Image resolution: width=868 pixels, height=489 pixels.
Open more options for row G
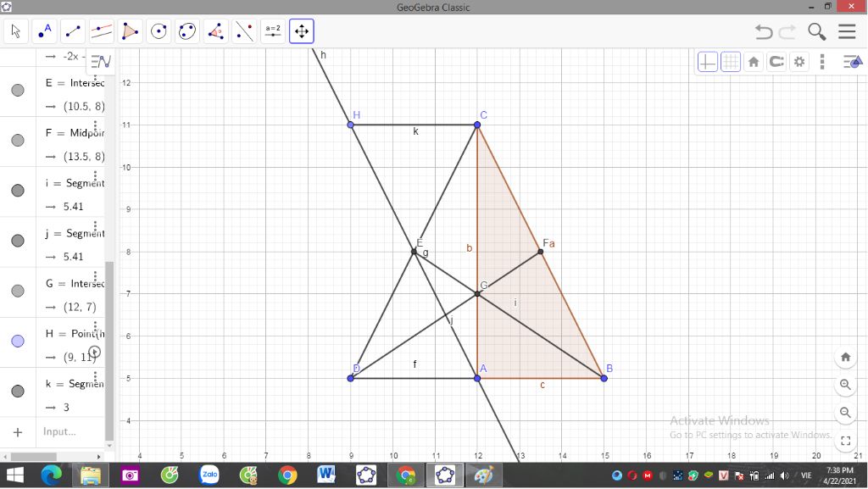pos(95,276)
